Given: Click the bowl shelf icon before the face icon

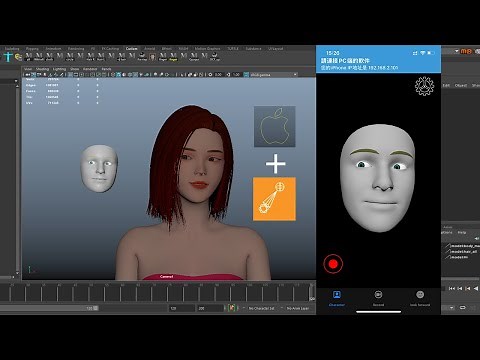Looking at the screenshot, I should coord(142,56).
